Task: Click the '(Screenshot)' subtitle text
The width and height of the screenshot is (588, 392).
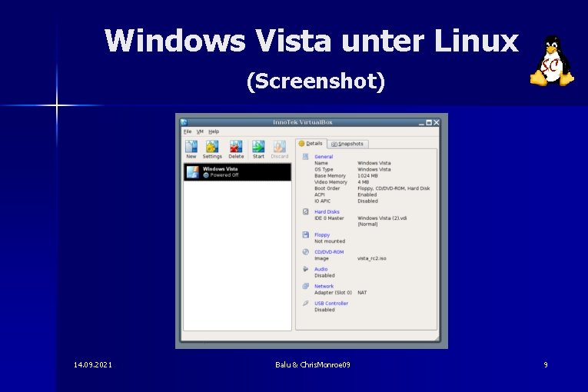Action: (x=316, y=81)
